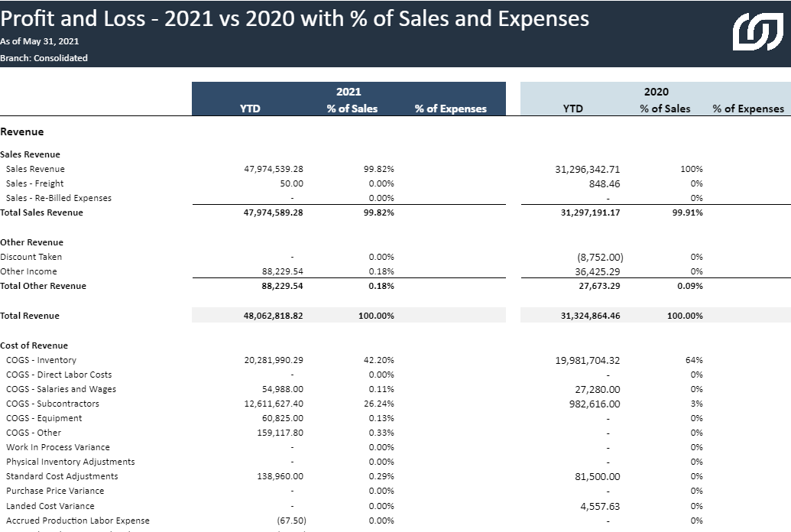Click the % of Sales header under 2021
The image size is (791, 532).
[x=352, y=109]
